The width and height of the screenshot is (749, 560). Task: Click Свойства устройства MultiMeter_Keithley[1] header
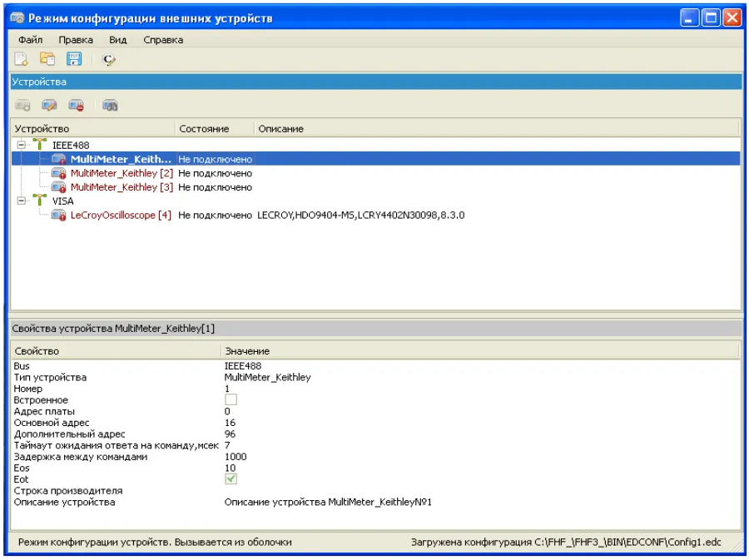(376, 329)
